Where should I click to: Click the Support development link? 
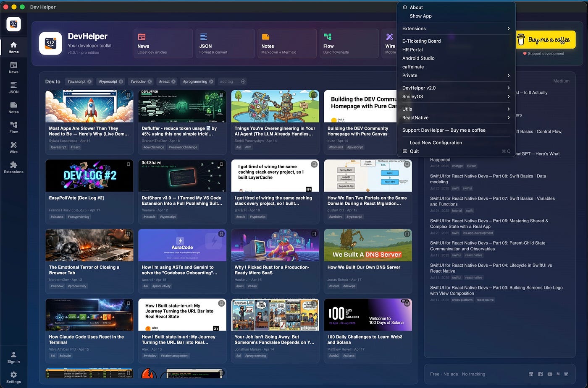pos(543,54)
